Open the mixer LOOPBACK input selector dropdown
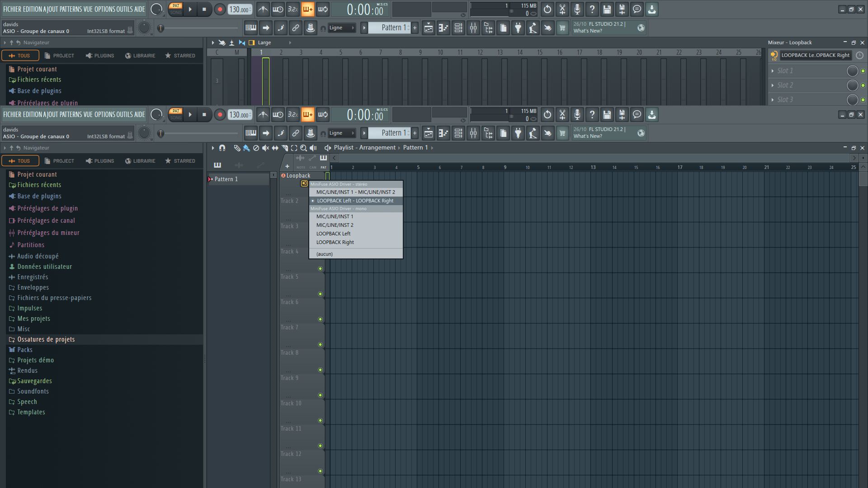868x488 pixels. point(815,55)
